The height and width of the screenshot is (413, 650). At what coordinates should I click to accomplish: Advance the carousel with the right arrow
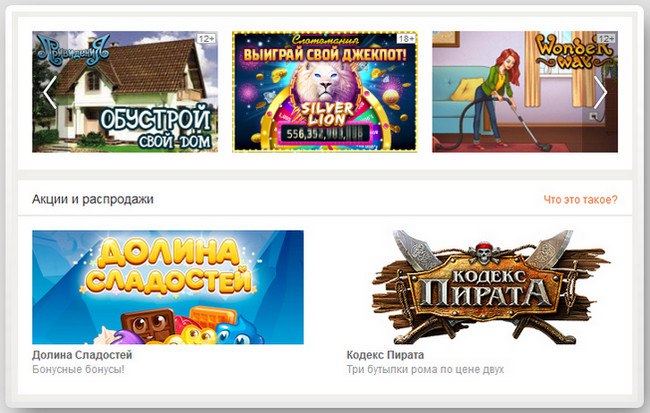[600, 92]
